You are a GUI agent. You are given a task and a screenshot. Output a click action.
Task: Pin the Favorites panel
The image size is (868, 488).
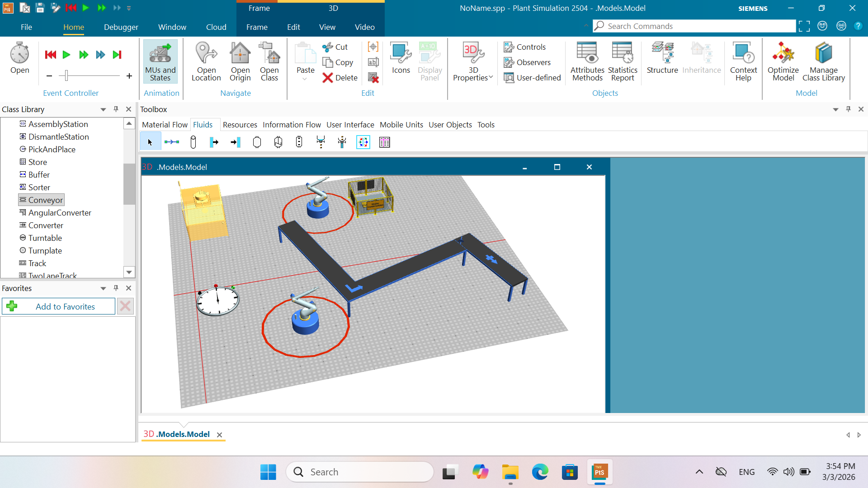point(116,288)
